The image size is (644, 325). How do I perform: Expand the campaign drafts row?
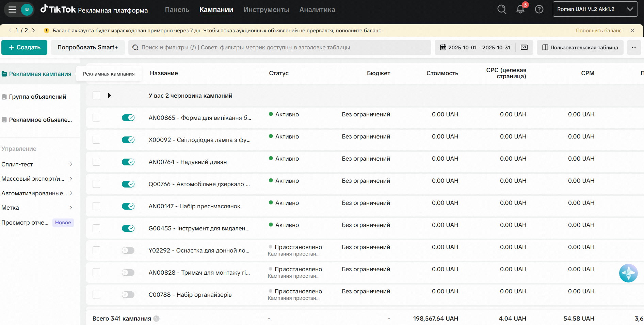point(109,96)
